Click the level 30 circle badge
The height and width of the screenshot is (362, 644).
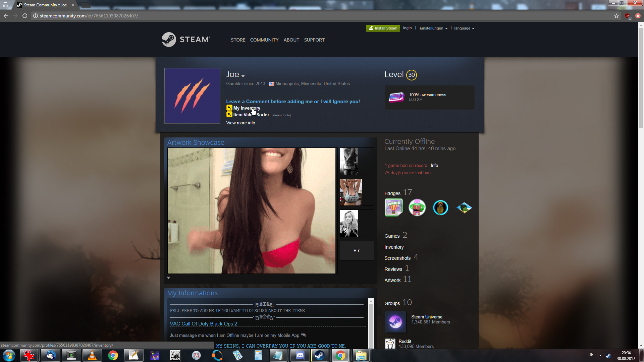click(x=412, y=75)
